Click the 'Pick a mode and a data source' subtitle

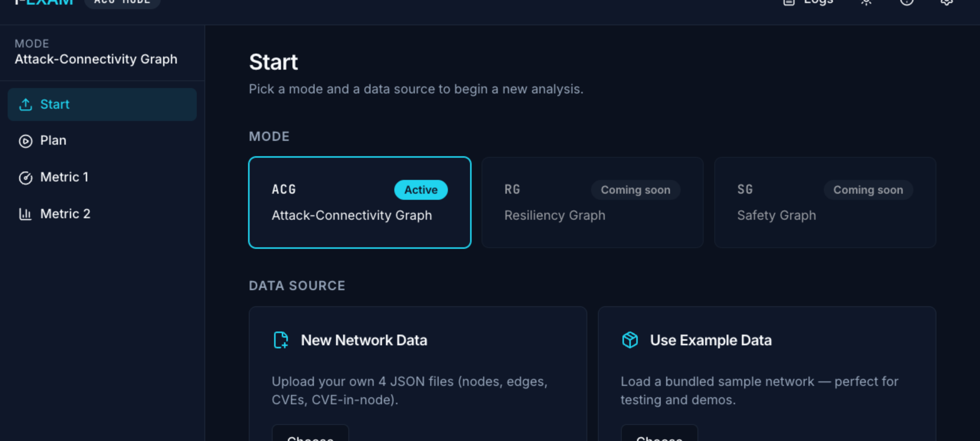click(416, 89)
